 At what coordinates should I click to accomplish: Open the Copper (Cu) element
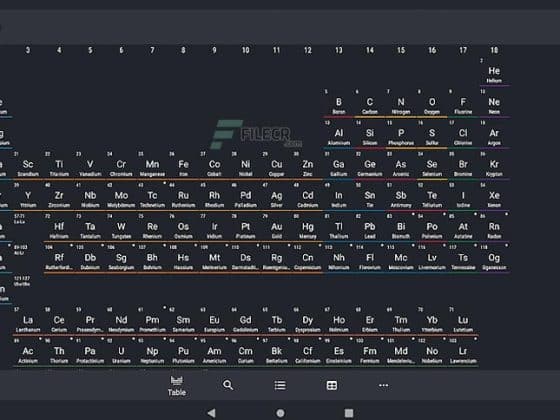point(277,166)
